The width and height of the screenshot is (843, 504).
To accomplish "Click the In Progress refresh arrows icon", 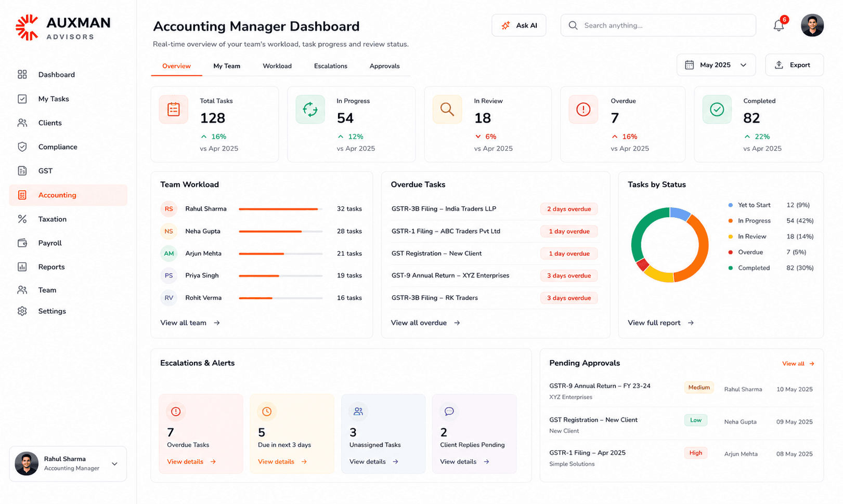I will point(310,109).
